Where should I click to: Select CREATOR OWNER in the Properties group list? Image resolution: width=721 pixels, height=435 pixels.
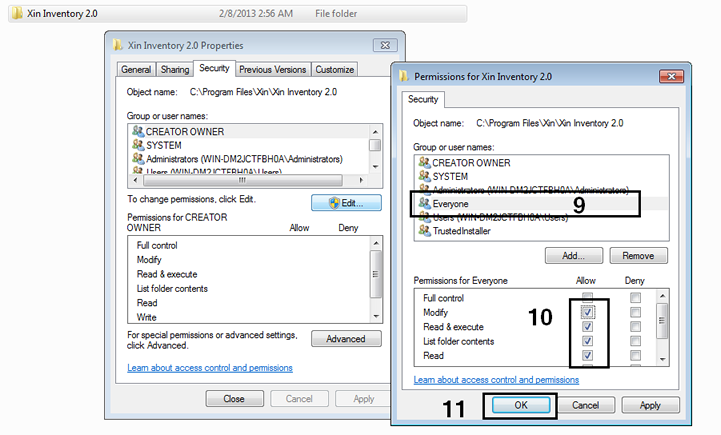point(248,132)
